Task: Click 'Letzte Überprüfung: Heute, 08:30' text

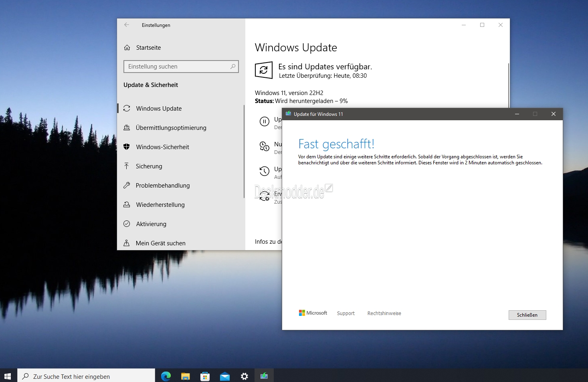Action: coord(323,76)
